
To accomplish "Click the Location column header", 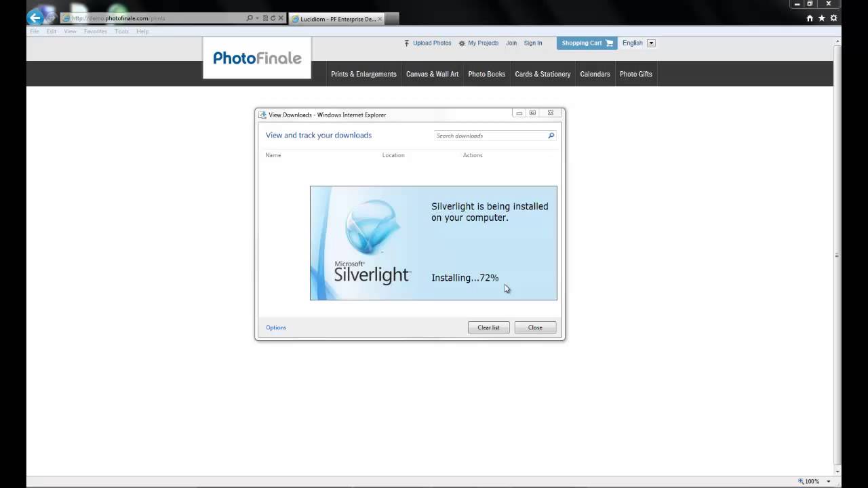I will coord(393,155).
